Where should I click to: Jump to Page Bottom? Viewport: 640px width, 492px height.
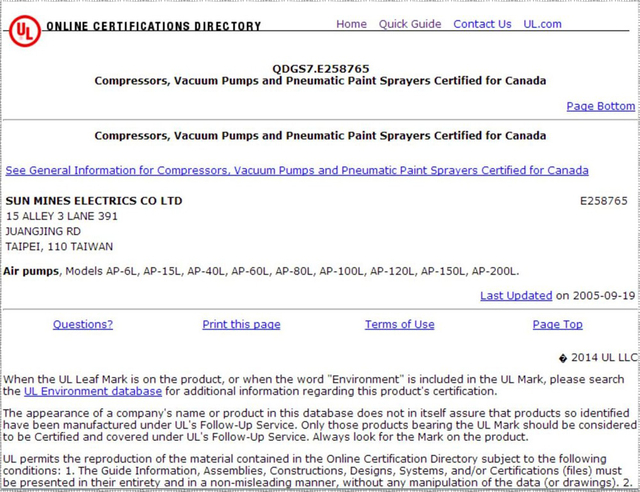pyautogui.click(x=600, y=106)
